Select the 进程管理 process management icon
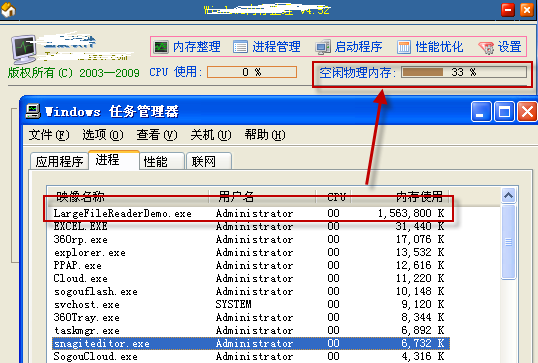 (240, 47)
